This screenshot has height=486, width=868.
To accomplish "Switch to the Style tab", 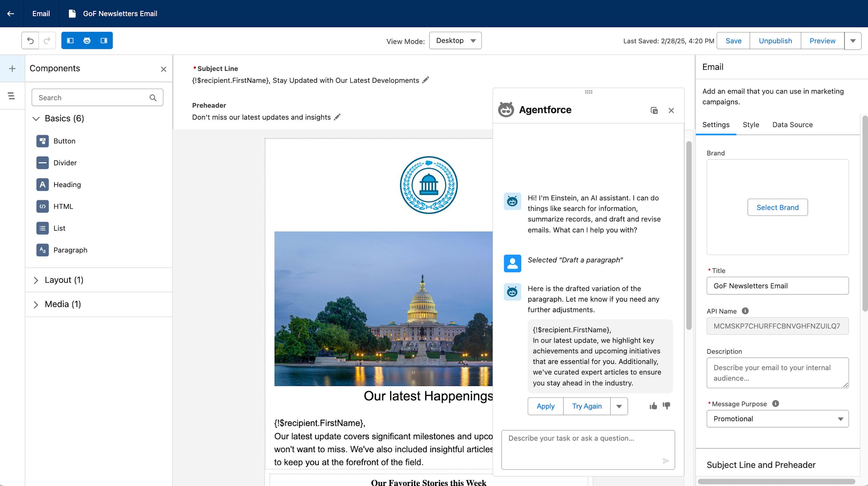I will pos(751,125).
